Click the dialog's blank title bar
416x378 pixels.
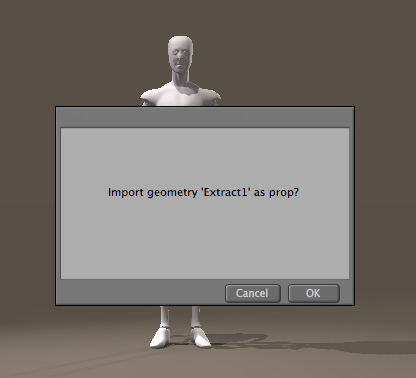pyautogui.click(x=205, y=117)
